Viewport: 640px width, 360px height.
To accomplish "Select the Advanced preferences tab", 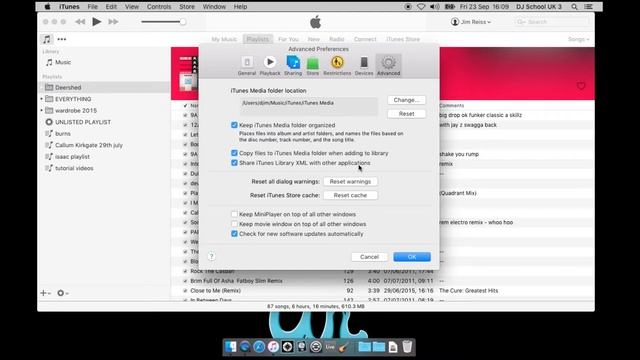I will 388,66.
